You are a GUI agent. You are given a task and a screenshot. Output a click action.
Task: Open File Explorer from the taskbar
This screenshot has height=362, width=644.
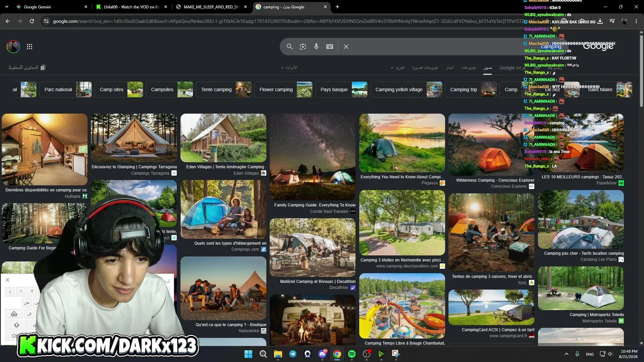click(x=278, y=354)
